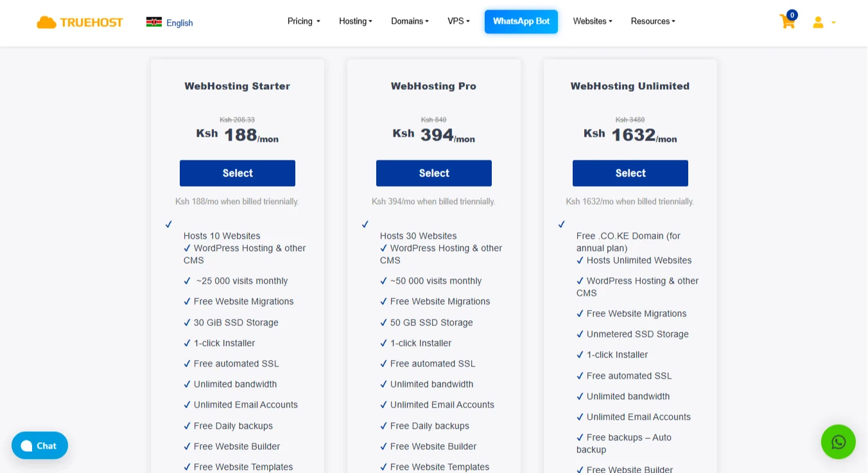Click Pro plan 'Unlimited Email Accounts'
The width and height of the screenshot is (868, 473).
coord(442,405)
